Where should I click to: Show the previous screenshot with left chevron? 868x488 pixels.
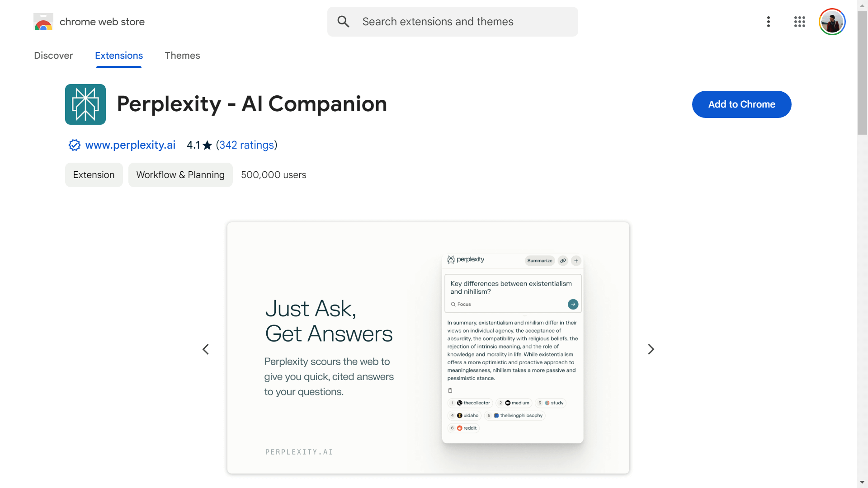pos(206,349)
